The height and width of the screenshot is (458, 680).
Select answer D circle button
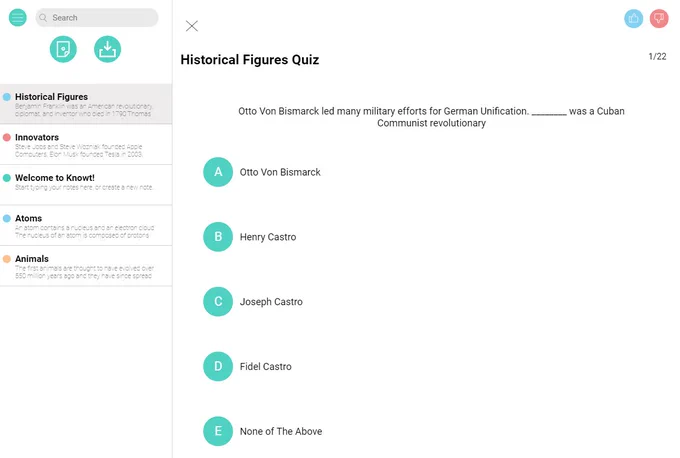click(218, 366)
